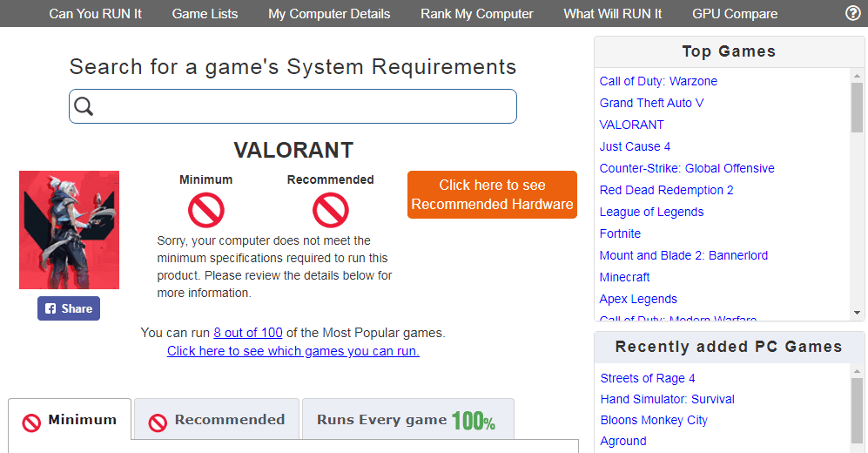Select Rank My Computer in navigation
This screenshot has height=453, width=868.
[x=476, y=14]
